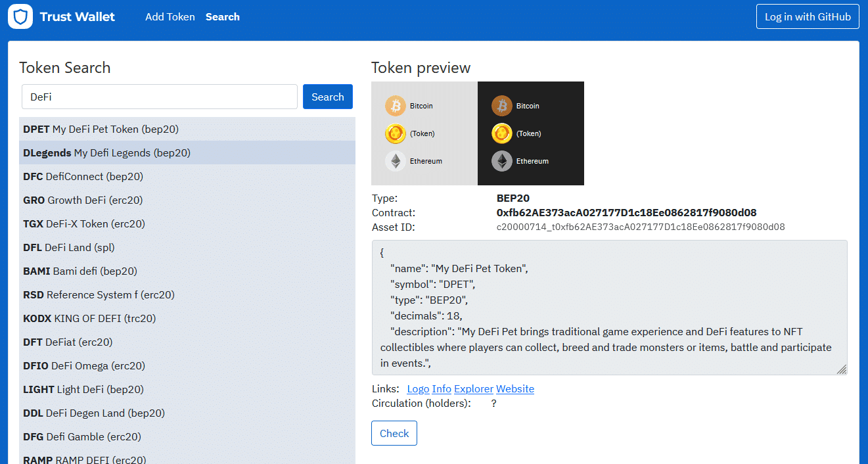Open the Info link
Image resolution: width=868 pixels, height=464 pixels.
(442, 389)
